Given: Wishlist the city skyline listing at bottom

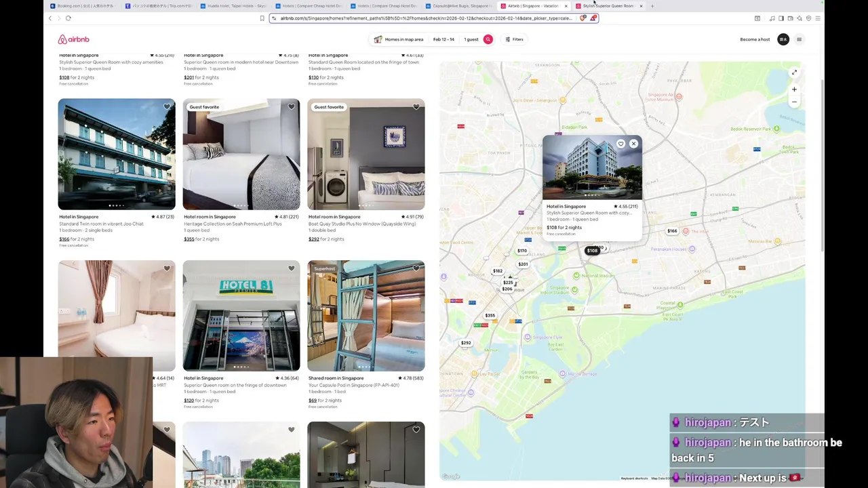Looking at the screenshot, I should [292, 430].
